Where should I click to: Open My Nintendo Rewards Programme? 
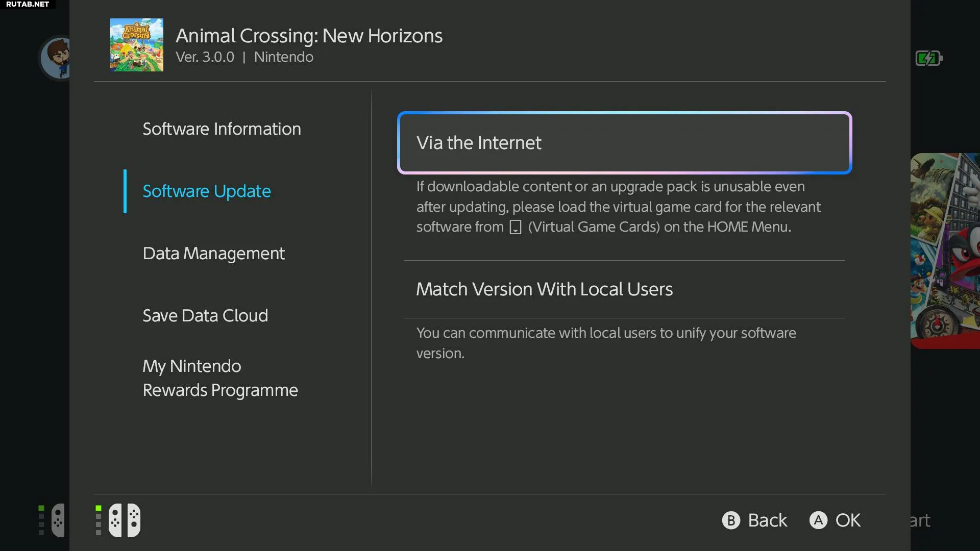tap(220, 378)
